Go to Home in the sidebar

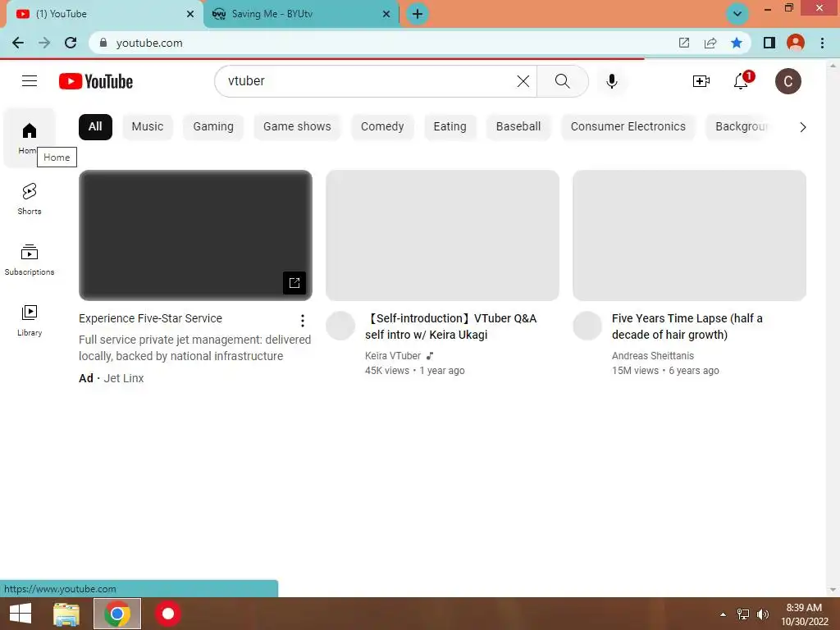point(29,138)
